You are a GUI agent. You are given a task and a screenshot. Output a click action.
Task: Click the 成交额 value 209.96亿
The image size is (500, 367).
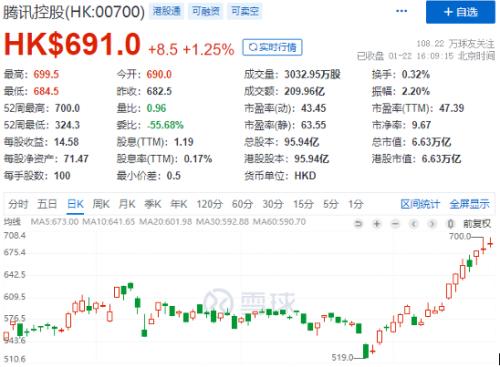[304, 91]
